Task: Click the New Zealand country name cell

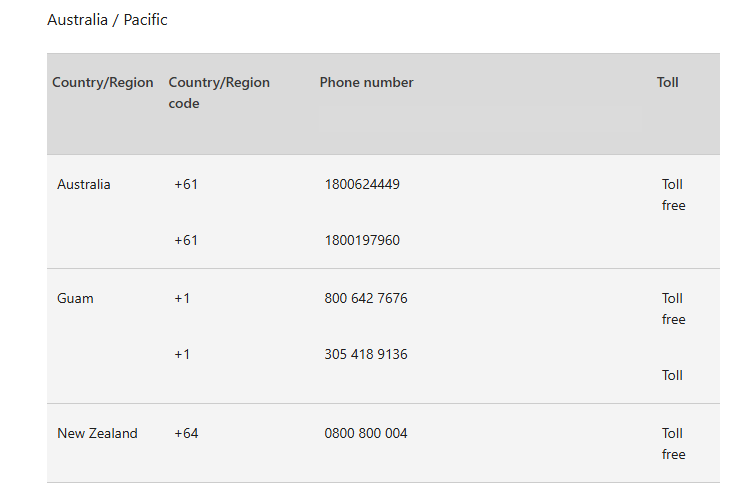Action: pos(97,434)
